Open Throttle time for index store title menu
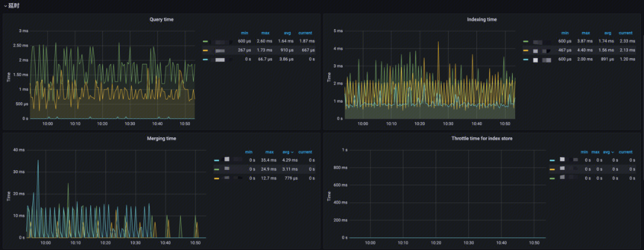Viewport: 644px width, 250px height. pyautogui.click(x=481, y=138)
